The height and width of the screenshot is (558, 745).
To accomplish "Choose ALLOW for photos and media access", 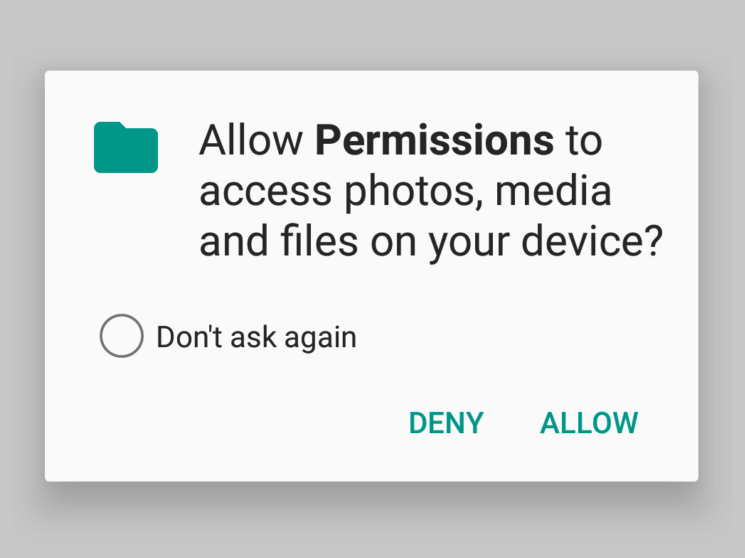I will click(589, 423).
